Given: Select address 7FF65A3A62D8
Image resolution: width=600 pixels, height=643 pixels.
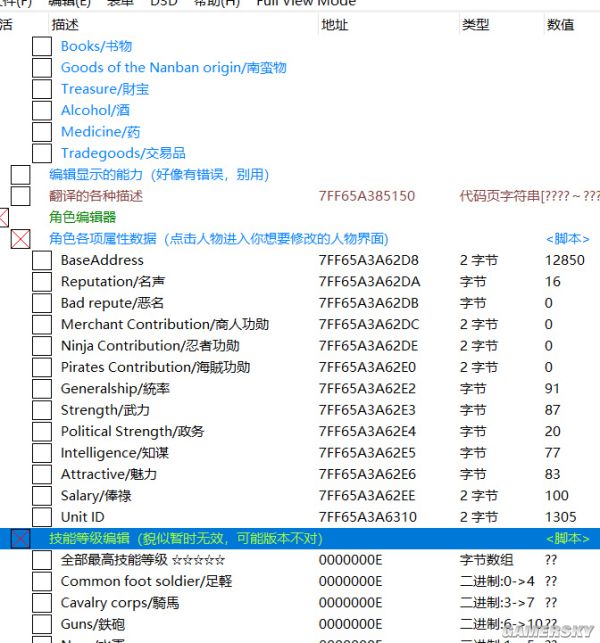Looking at the screenshot, I should click(369, 260).
